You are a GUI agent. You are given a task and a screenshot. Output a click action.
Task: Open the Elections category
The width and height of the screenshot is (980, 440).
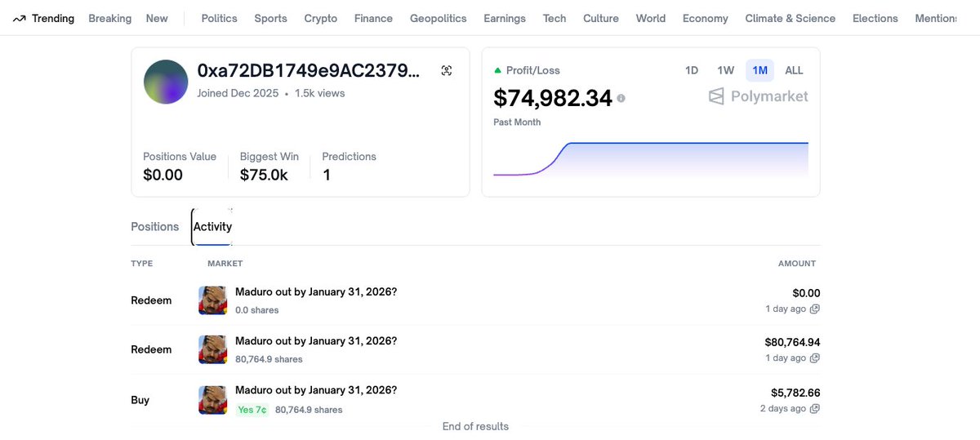[x=875, y=18]
